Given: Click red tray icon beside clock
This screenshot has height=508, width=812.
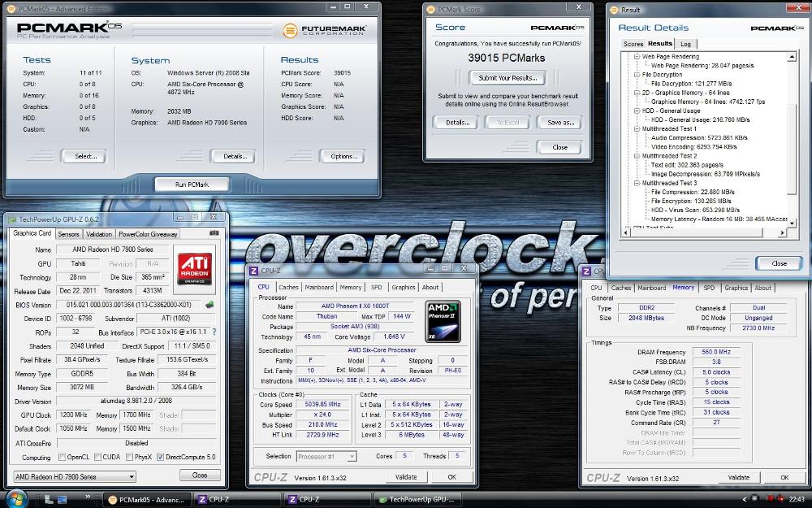Looking at the screenshot, I should pos(781,499).
